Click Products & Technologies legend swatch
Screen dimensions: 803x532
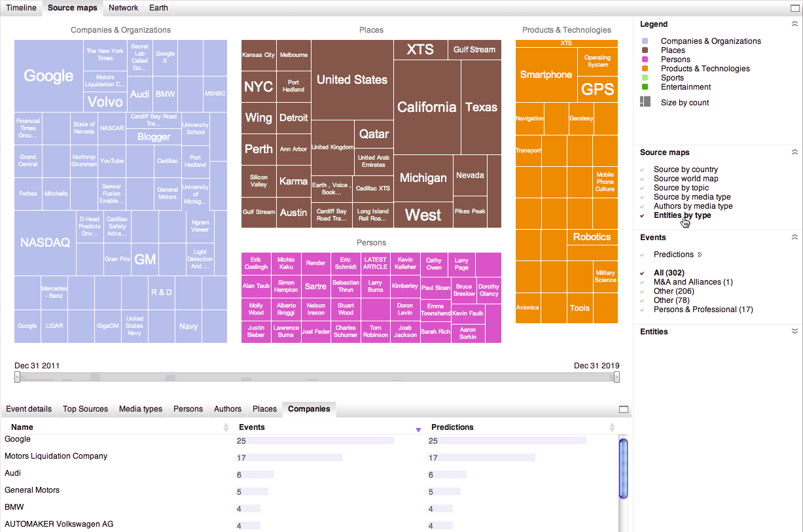[645, 69]
